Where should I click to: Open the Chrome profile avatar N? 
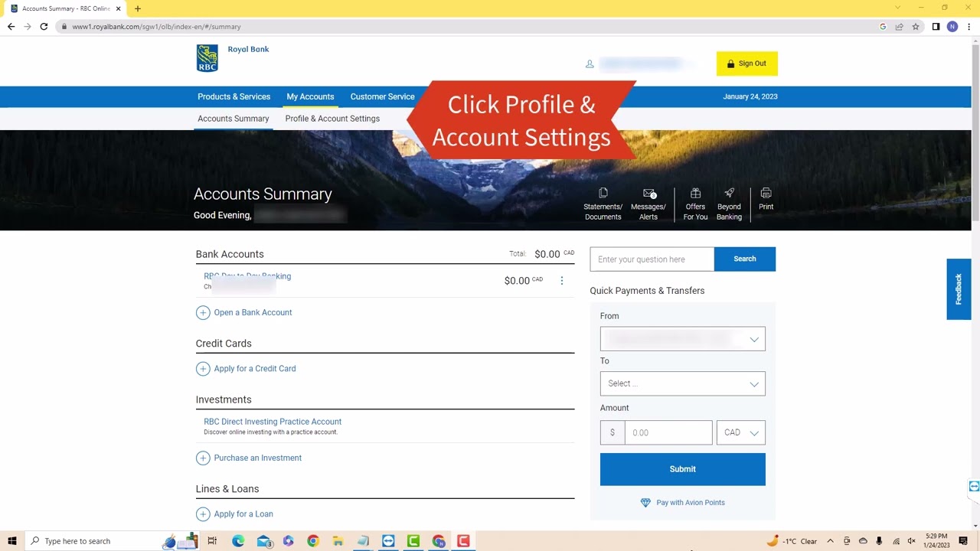(x=952, y=27)
